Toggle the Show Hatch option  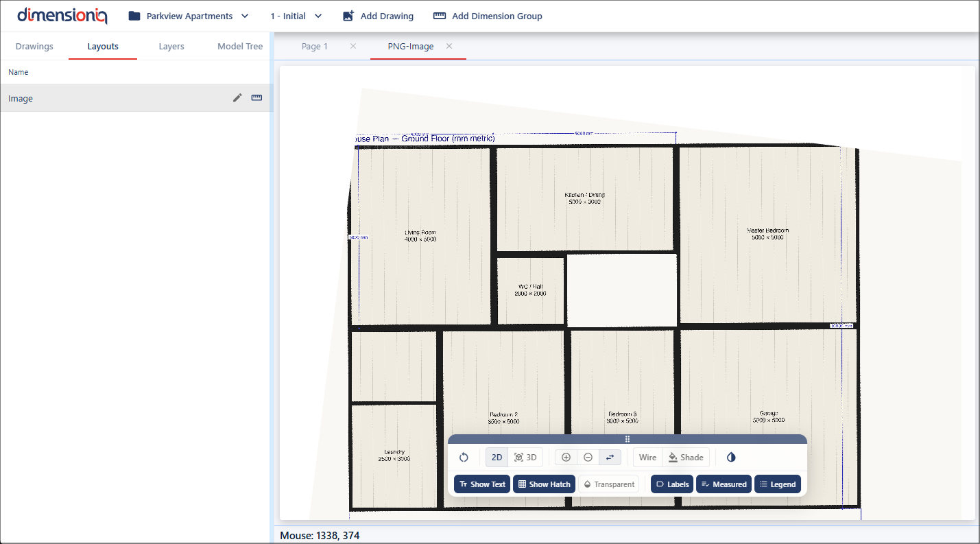[544, 484]
